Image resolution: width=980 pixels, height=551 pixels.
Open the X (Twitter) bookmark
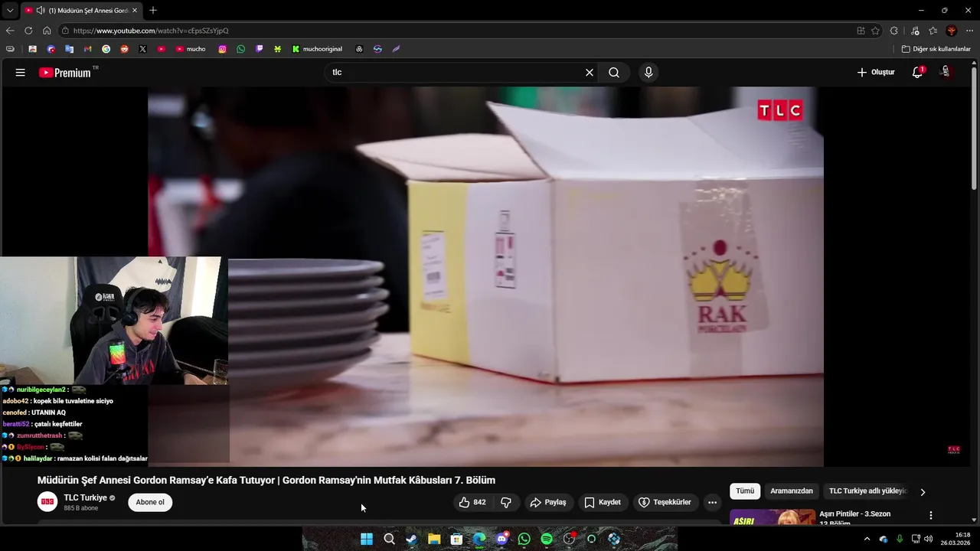point(142,49)
